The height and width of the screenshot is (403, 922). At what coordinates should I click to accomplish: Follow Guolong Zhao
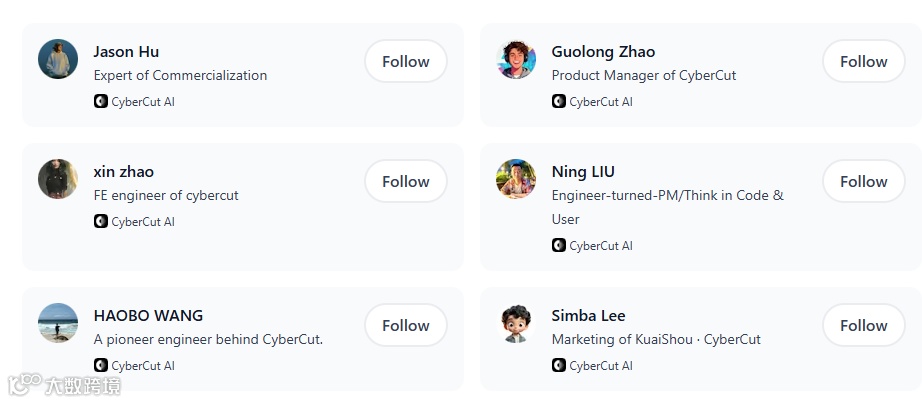tap(863, 61)
